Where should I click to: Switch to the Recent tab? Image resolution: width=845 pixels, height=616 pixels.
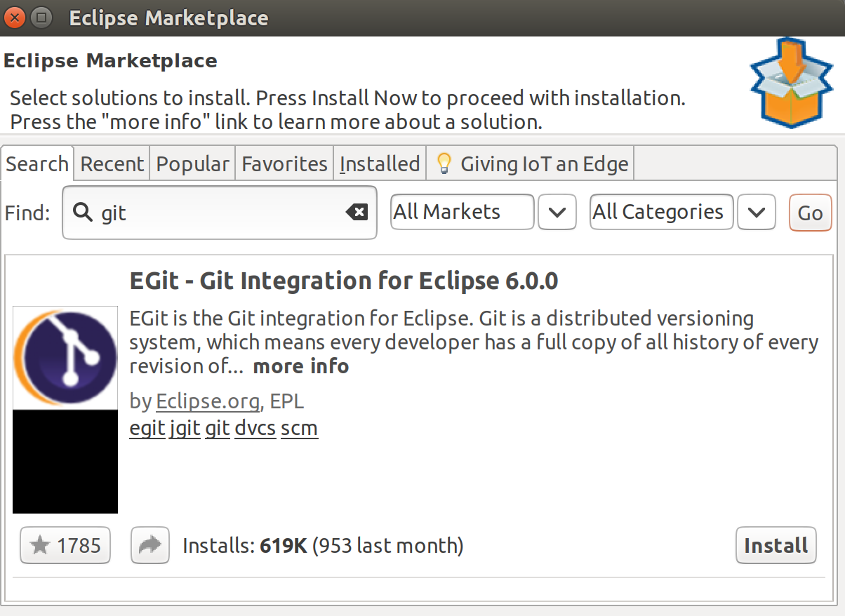[x=112, y=164]
